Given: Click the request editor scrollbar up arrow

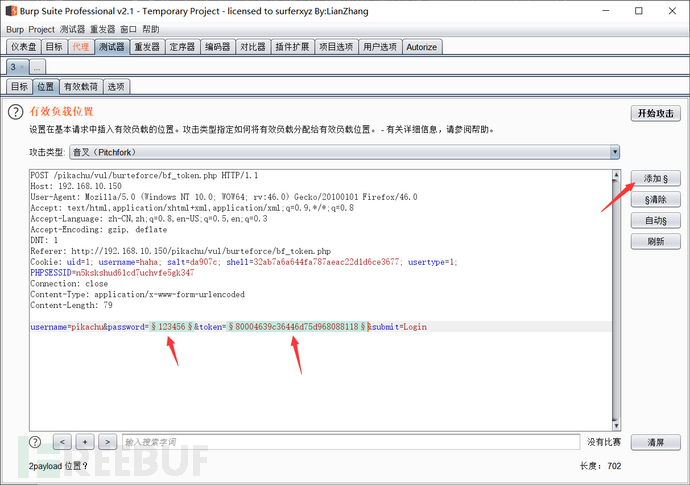Looking at the screenshot, I should tap(616, 175).
